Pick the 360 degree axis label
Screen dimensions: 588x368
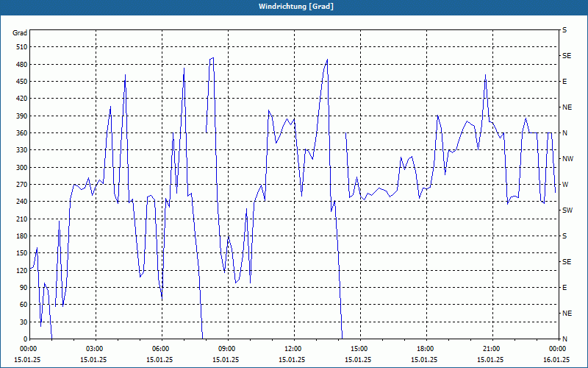click(22, 133)
